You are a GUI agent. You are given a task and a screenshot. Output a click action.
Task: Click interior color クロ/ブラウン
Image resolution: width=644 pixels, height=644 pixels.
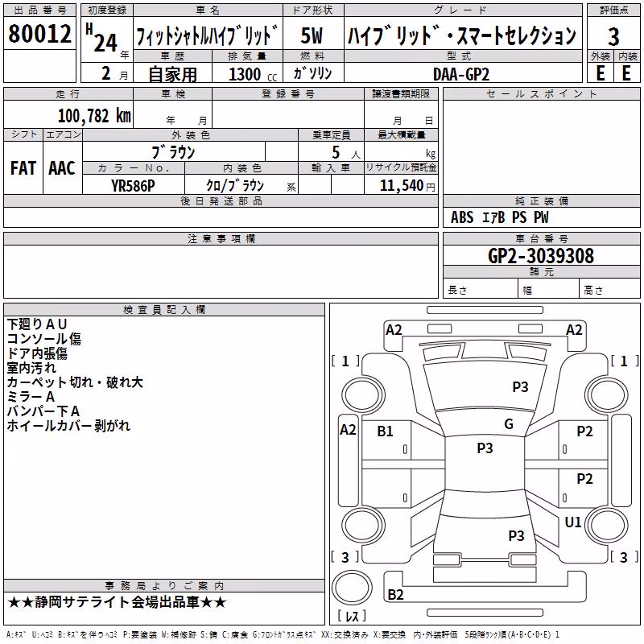pos(235,186)
